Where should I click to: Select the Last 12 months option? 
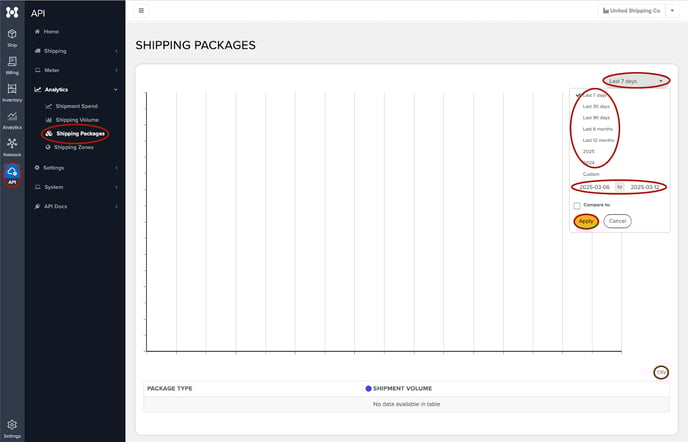598,140
